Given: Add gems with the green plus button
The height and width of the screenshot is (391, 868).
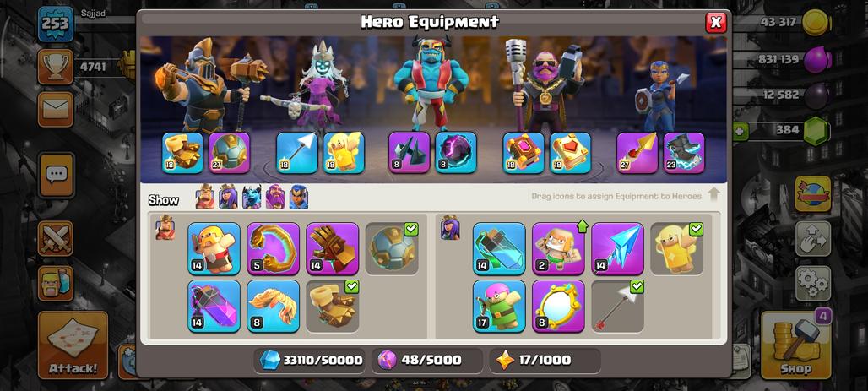Looking at the screenshot, I should tap(741, 132).
